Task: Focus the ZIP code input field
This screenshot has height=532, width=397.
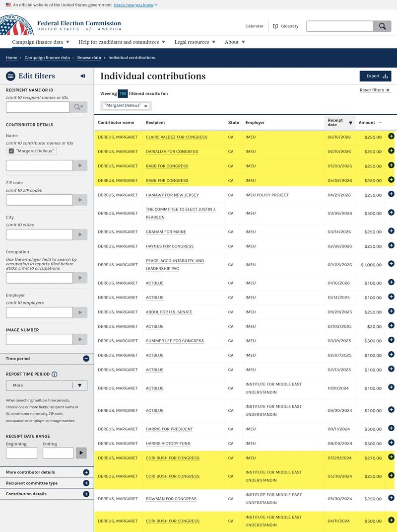Action: point(39,200)
